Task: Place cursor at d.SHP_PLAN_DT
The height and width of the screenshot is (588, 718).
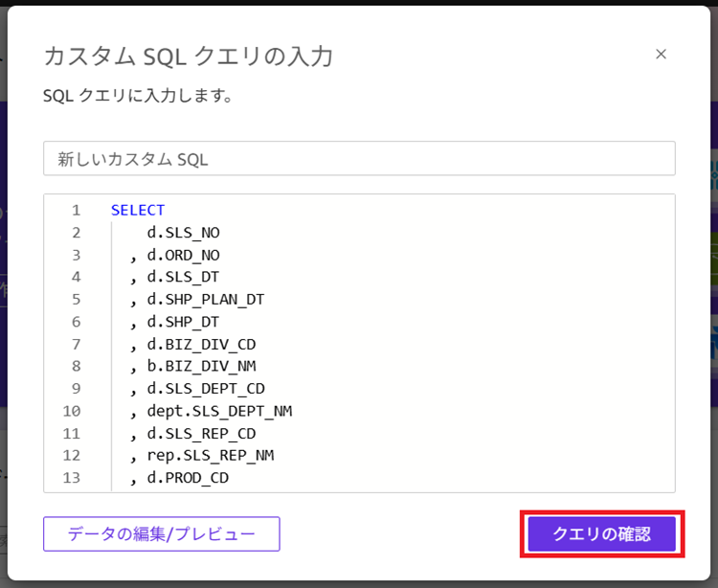Action: (206, 299)
